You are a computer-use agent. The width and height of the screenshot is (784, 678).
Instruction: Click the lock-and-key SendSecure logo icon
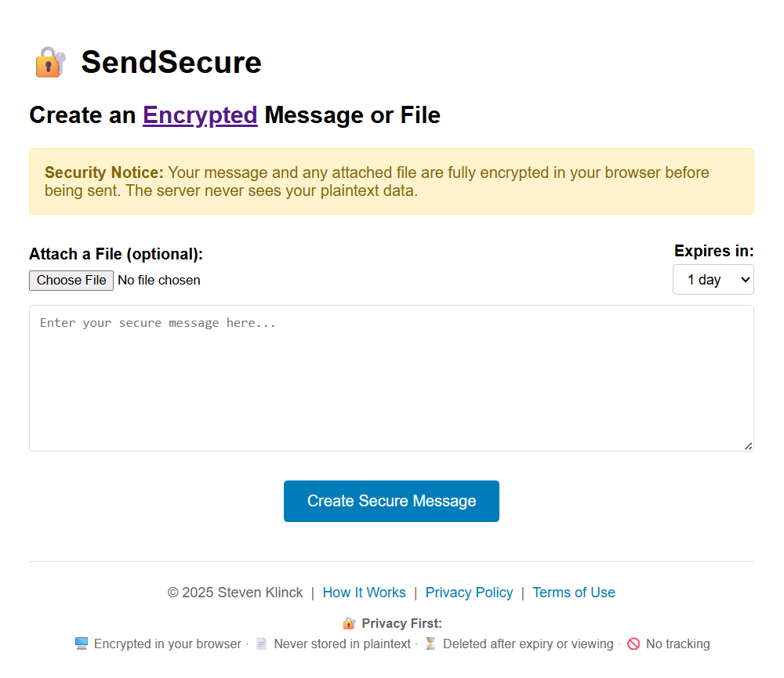pos(50,63)
